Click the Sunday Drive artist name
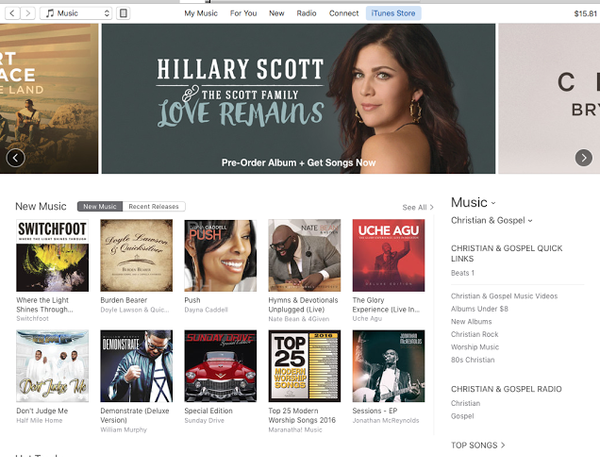This screenshot has height=457, width=600. click(204, 420)
